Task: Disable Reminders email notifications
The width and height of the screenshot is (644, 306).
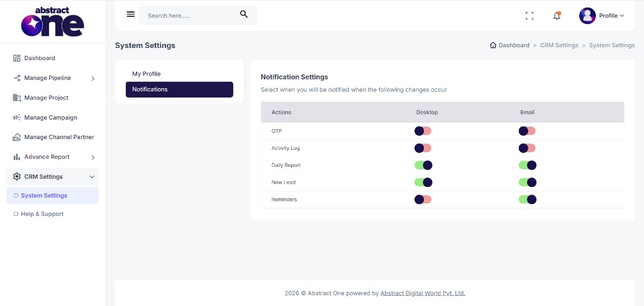Action: click(x=528, y=200)
